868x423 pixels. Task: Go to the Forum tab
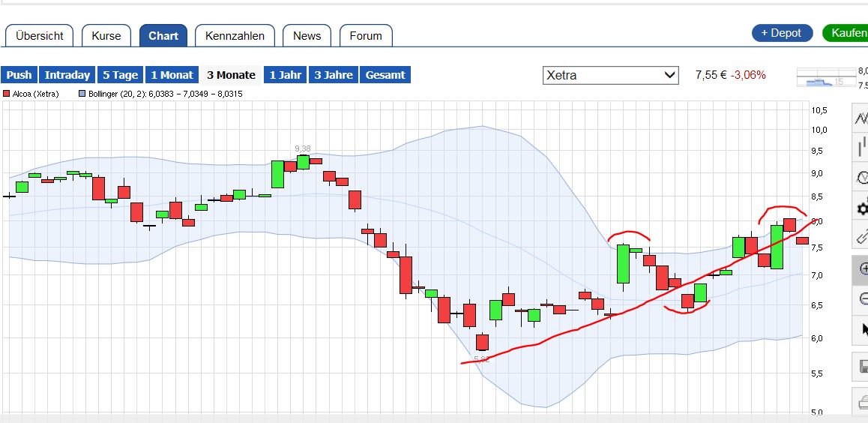coord(366,35)
